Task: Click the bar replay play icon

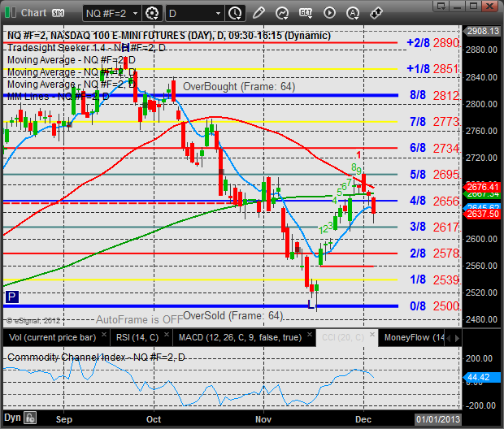Action: coord(329,13)
